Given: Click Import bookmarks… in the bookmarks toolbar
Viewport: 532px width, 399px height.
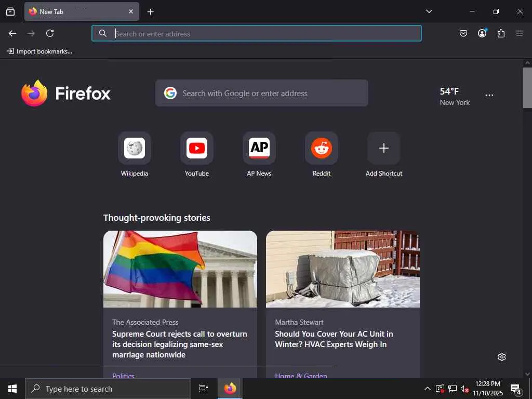Looking at the screenshot, I should (x=39, y=51).
